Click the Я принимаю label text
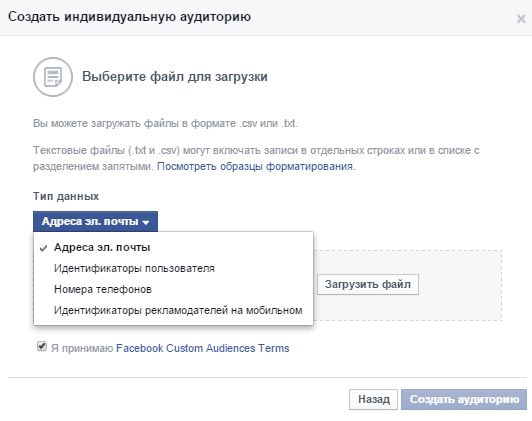Screen dimensions: 532x421 click(82, 348)
